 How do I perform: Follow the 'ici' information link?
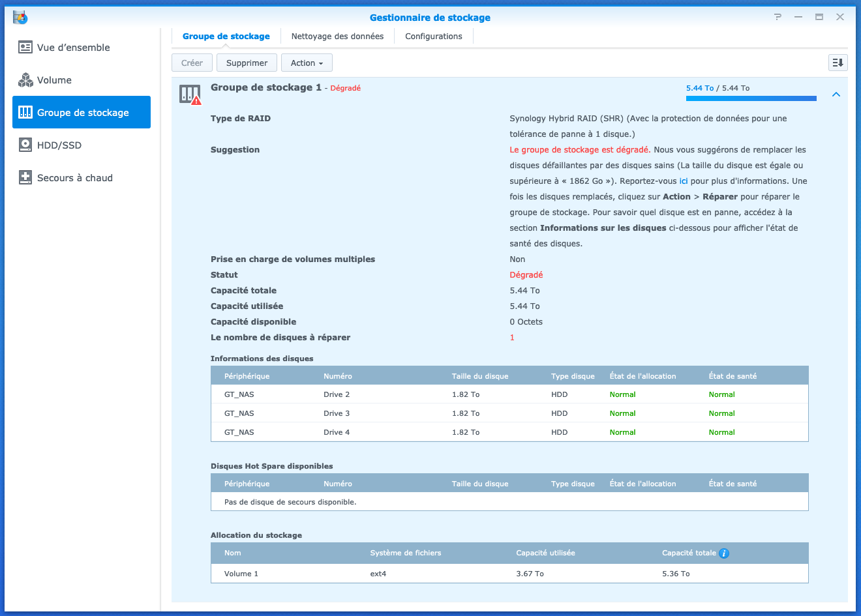684,181
